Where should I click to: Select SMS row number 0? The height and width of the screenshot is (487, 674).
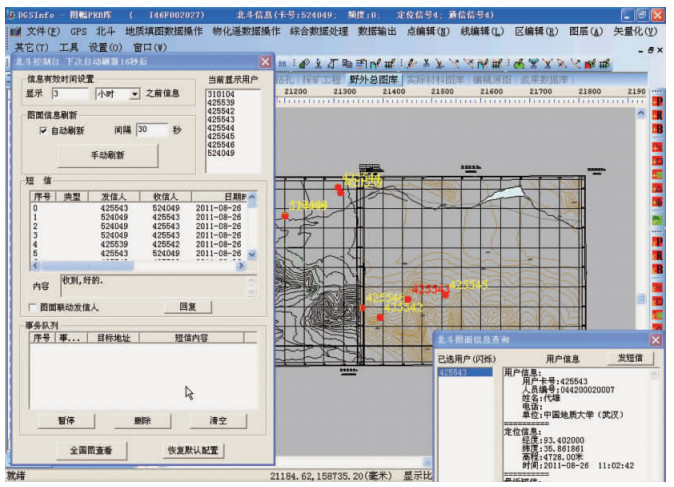tap(138, 208)
